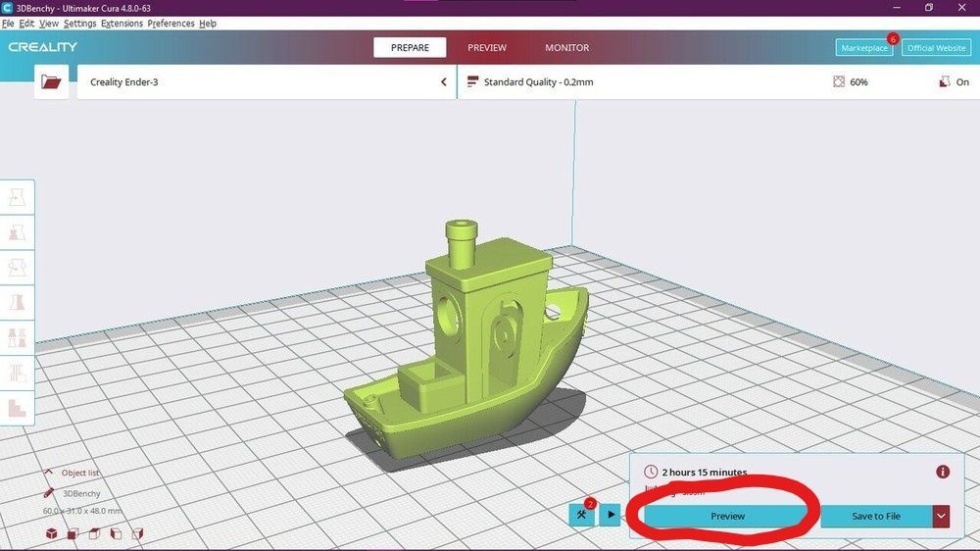Viewport: 980px width, 551px height.
Task: Switch to the PREPARE stage tab
Action: [x=410, y=47]
